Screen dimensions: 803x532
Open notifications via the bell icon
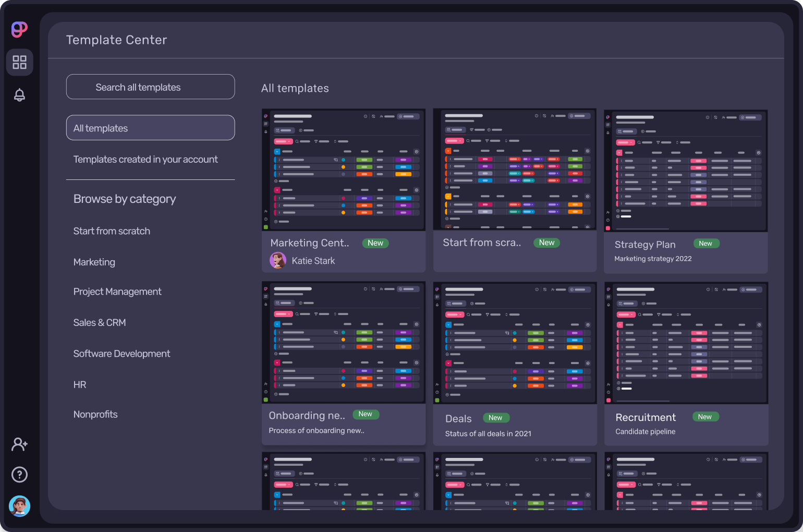pyautogui.click(x=19, y=95)
